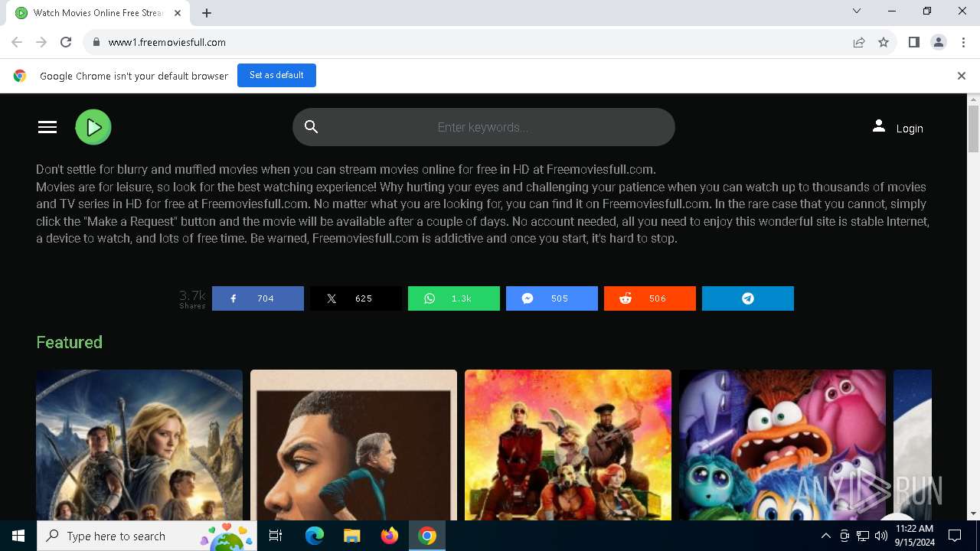
Task: Show hidden system tray icons
Action: click(825, 536)
